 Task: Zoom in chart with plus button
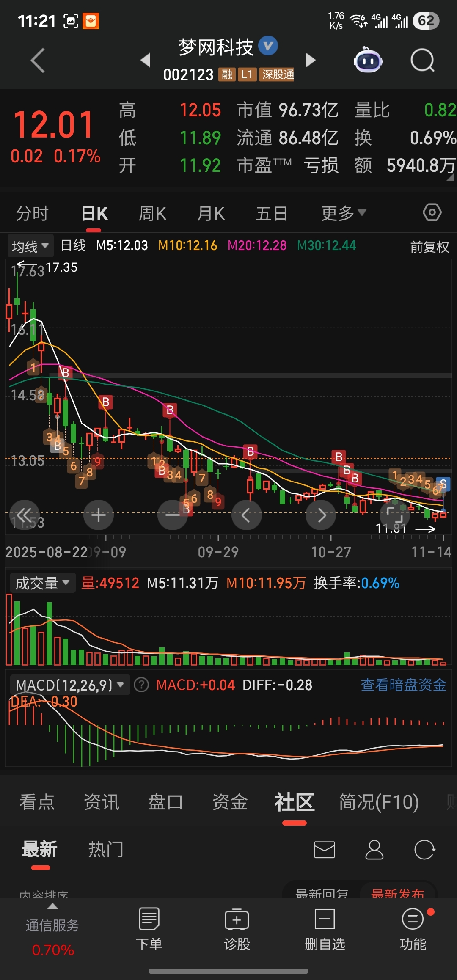click(99, 515)
